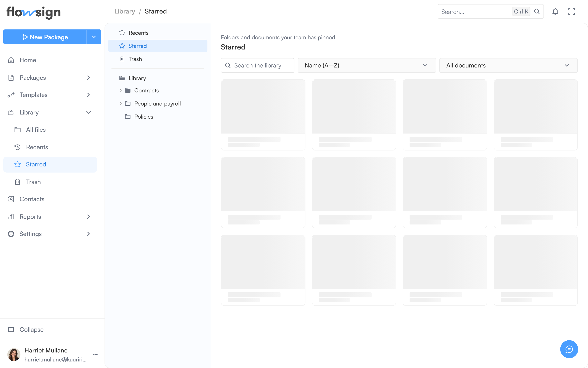Open All files in the sidebar

click(x=50, y=129)
